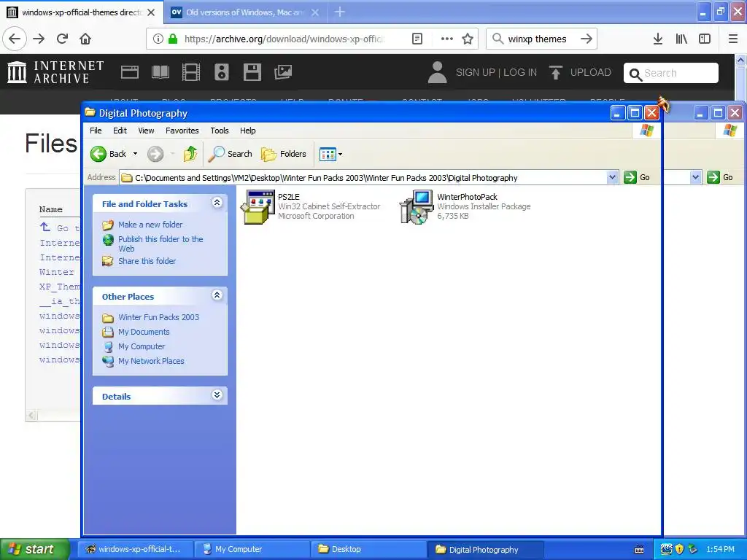
Task: Open the View menu
Action: point(146,131)
